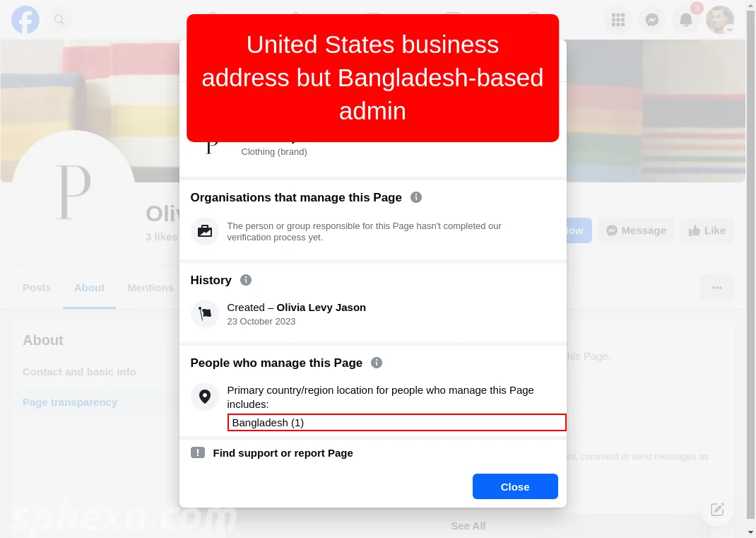756x538 pixels.
Task: Open the three-dots more options menu
Action: [717, 288]
